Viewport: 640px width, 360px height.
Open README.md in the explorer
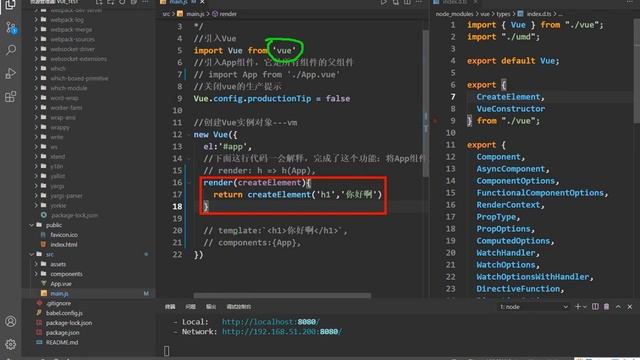tap(62, 342)
